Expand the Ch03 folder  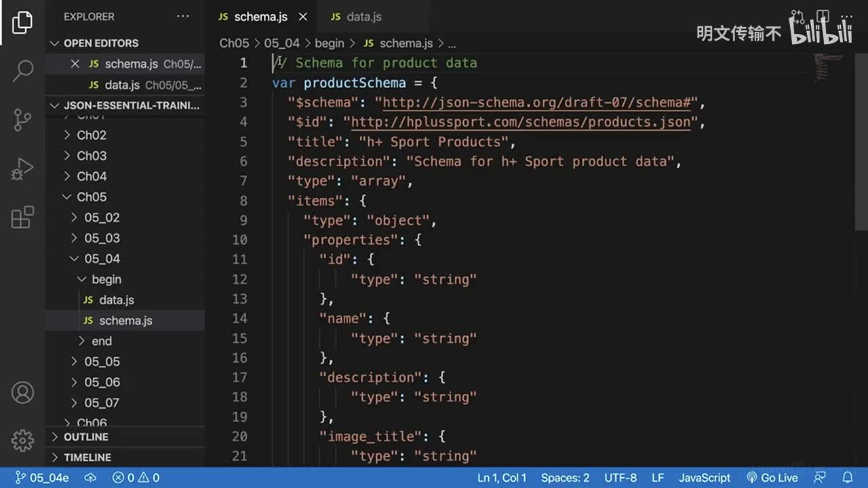125,155
